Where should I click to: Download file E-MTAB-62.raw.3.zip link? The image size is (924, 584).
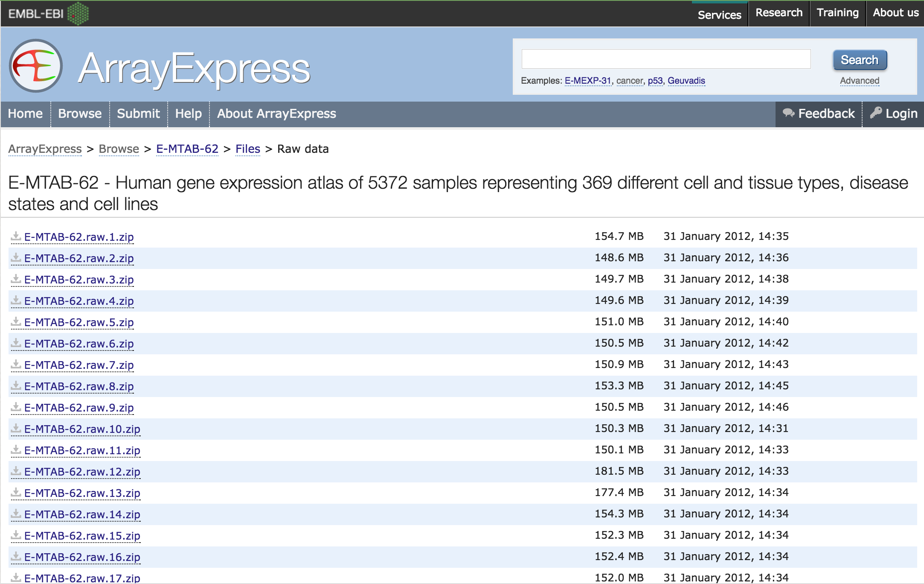click(x=79, y=280)
